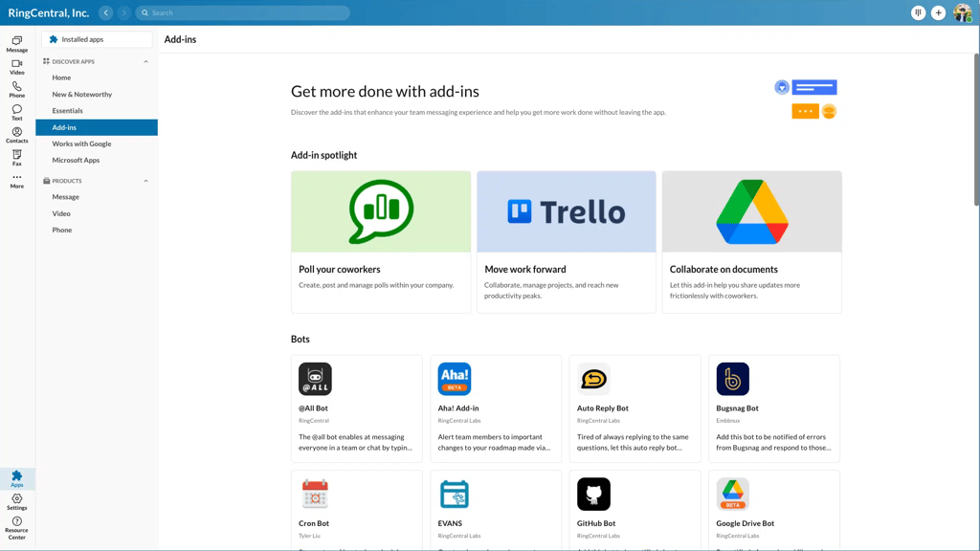Click the plus new-action icon in header
Viewport: 980px width, 551px height.
938,12
